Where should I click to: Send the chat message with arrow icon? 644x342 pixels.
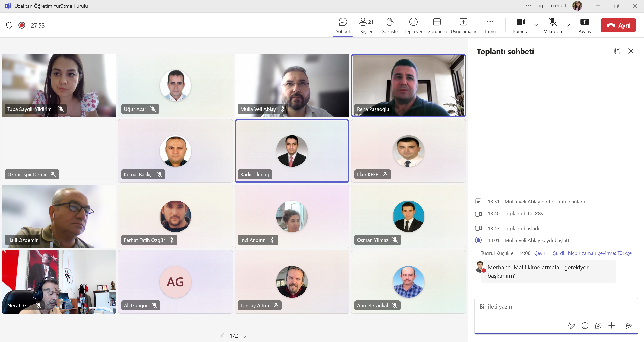629,325
